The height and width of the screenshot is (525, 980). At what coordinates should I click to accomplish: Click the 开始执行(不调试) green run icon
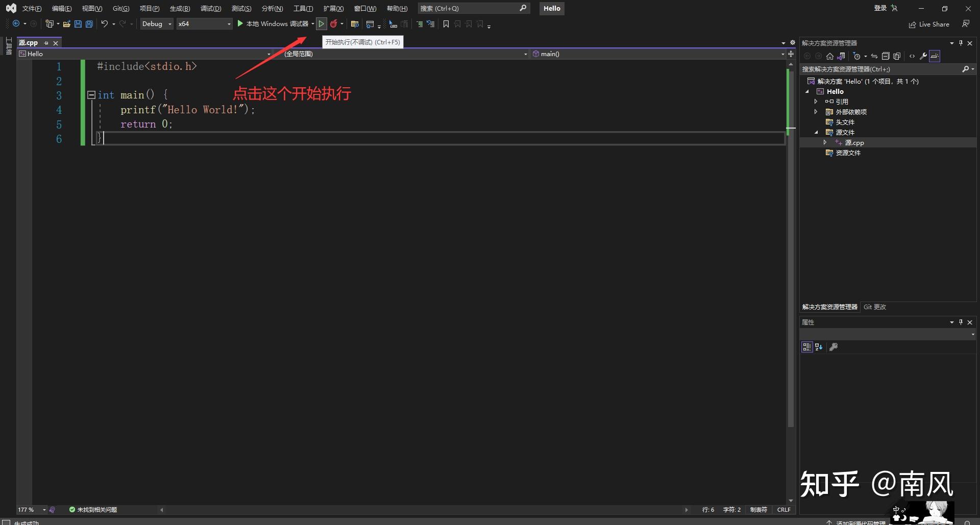point(322,24)
